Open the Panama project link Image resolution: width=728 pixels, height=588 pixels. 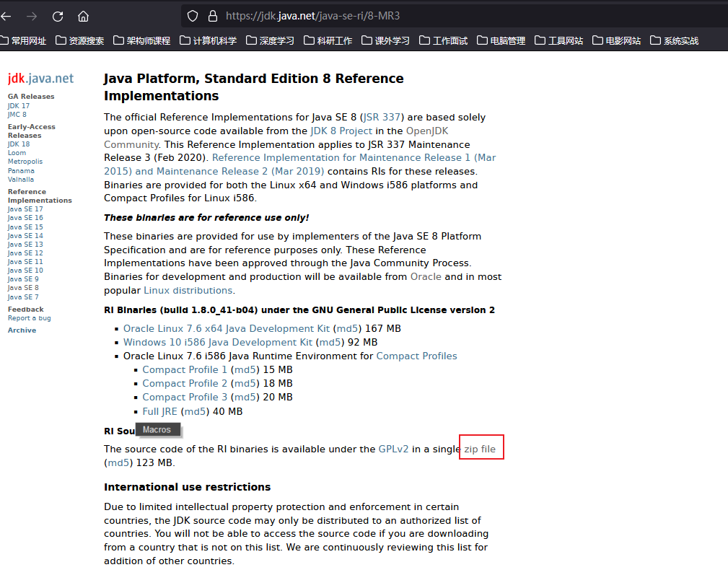click(x=21, y=171)
